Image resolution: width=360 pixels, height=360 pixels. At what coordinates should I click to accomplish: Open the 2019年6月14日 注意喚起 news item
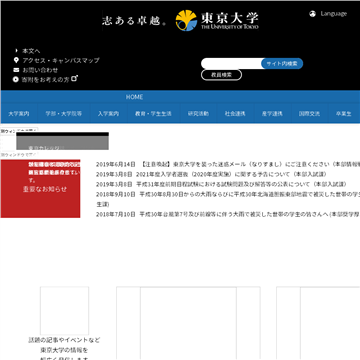pos(228,164)
